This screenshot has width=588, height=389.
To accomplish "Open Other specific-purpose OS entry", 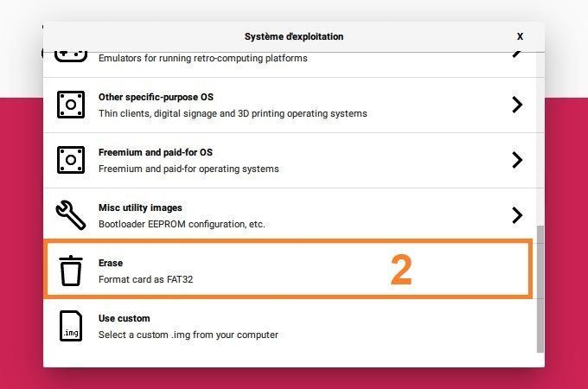I will pos(290,105).
